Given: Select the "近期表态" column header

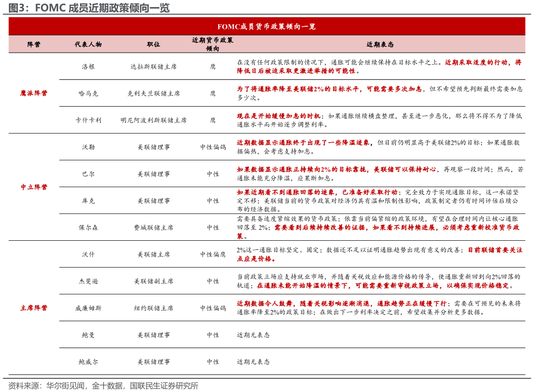Looking at the screenshot, I should tap(380, 44).
